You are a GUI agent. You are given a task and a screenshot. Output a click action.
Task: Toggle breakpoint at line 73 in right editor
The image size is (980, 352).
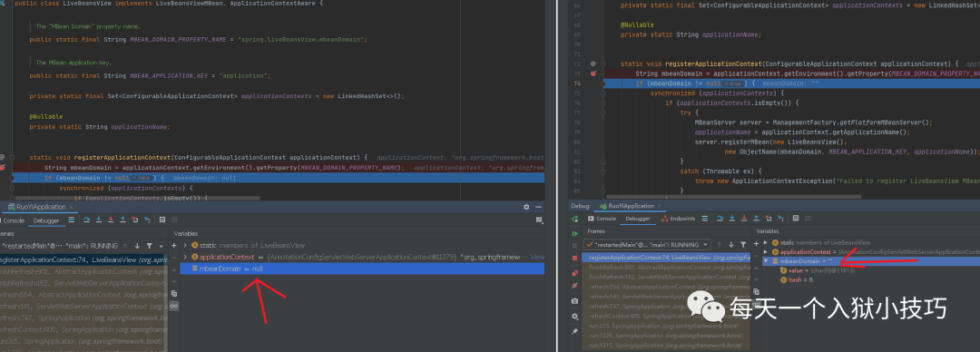tap(593, 73)
